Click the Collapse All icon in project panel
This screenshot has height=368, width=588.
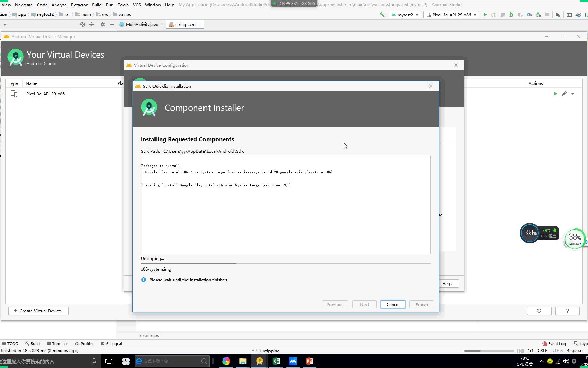(92, 24)
